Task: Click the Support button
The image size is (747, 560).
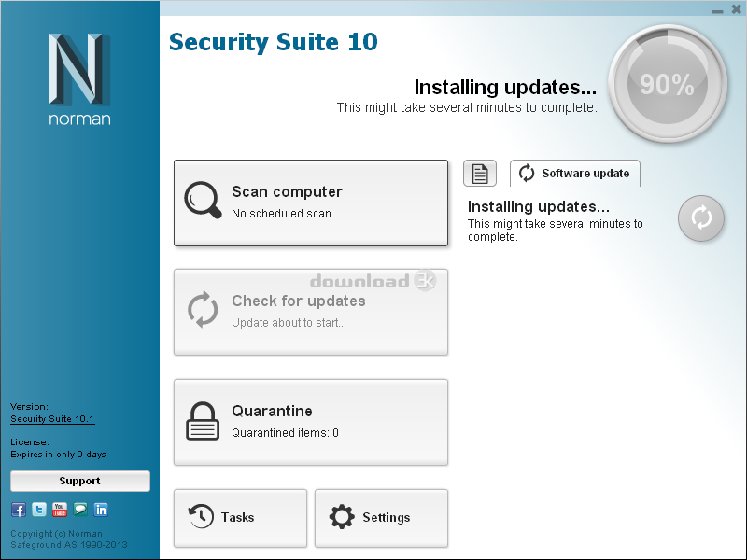Action: (80, 481)
